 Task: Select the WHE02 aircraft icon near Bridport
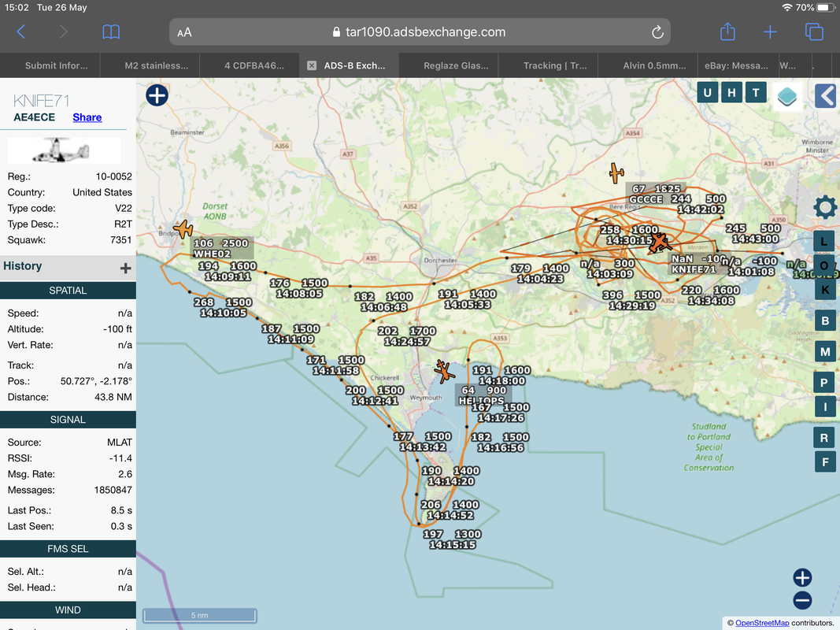pos(183,228)
